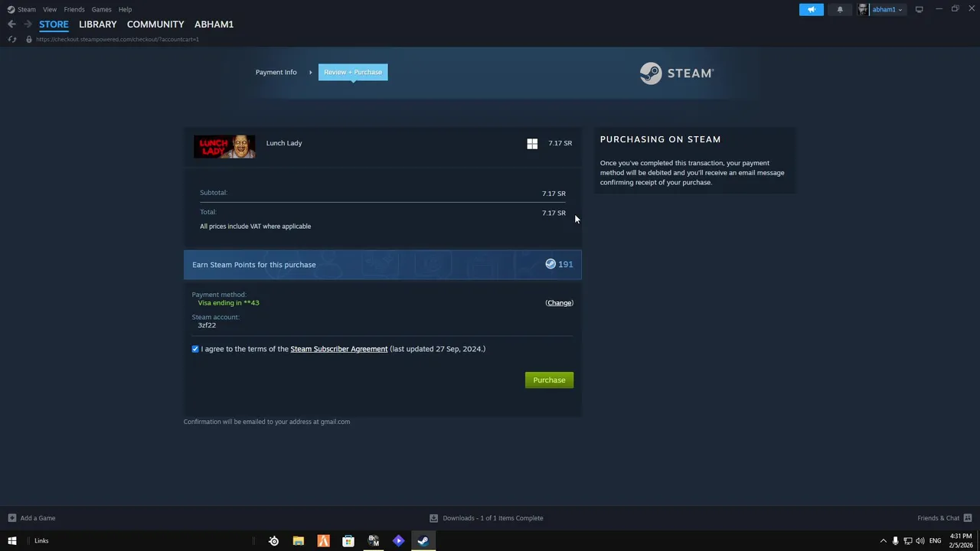The width and height of the screenshot is (980, 551).
Task: Open the Windows Start menu
Action: click(x=11, y=541)
